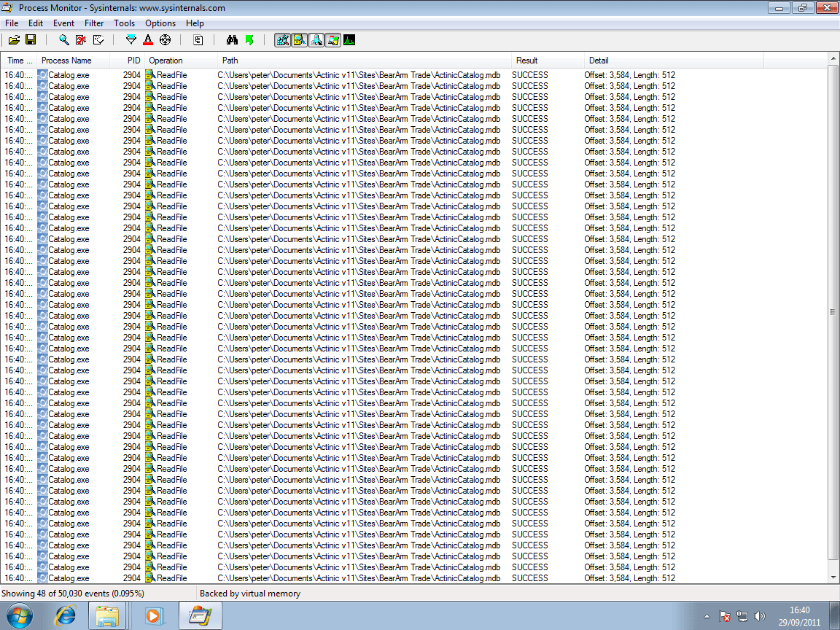This screenshot has width=840, height=630.
Task: Click the Open file toolbar icon
Action: [x=14, y=40]
